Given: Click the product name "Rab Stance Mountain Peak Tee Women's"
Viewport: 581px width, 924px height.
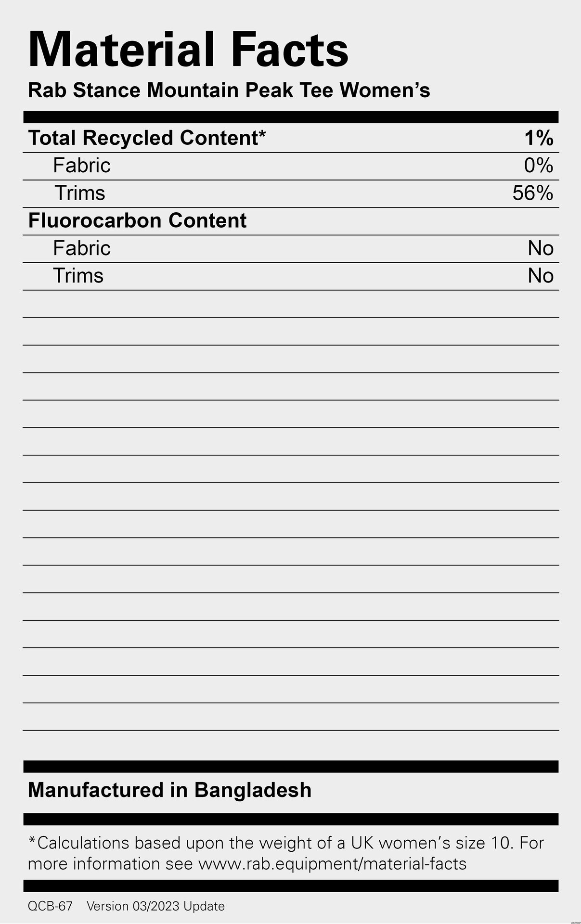Looking at the screenshot, I should coord(229,90).
